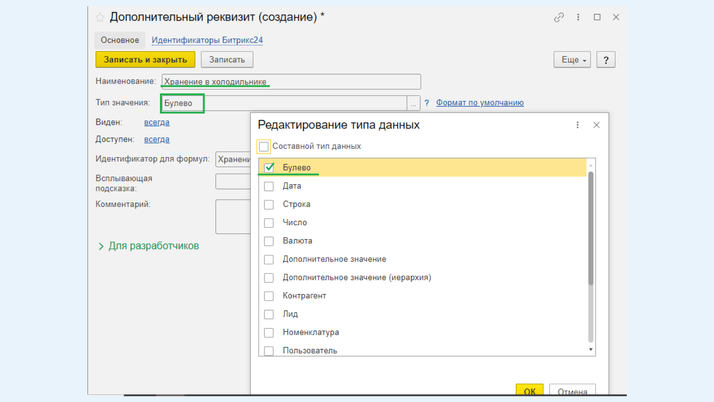Screen dimensions: 714x402
Task: Click the favorites star icon in title
Action: pos(100,18)
